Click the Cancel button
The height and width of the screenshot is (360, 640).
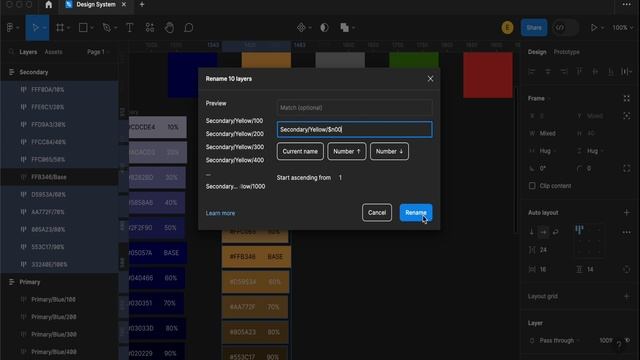pos(376,213)
